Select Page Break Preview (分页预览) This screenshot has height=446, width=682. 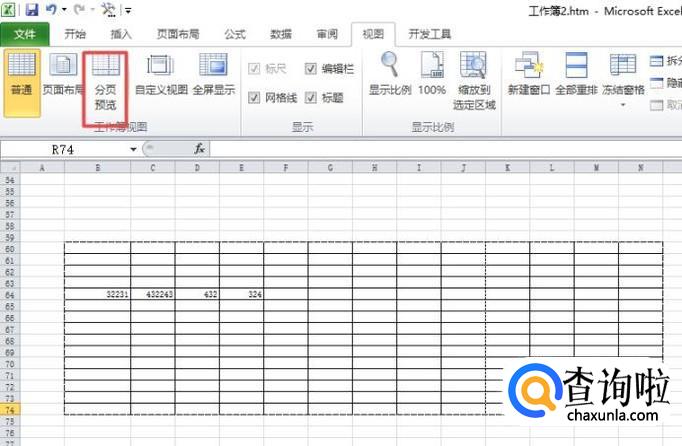[x=106, y=83]
